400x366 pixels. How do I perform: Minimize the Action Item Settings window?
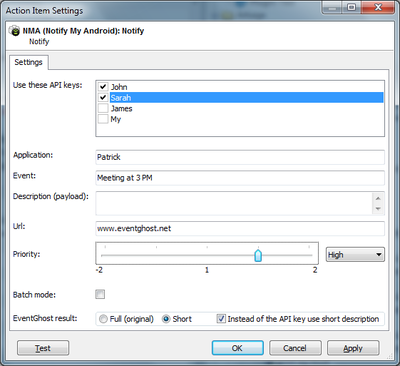(332, 7)
